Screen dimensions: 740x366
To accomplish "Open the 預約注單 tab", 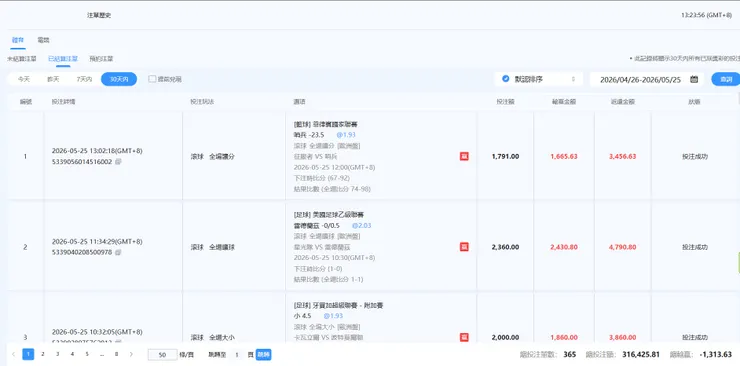I will (x=101, y=59).
